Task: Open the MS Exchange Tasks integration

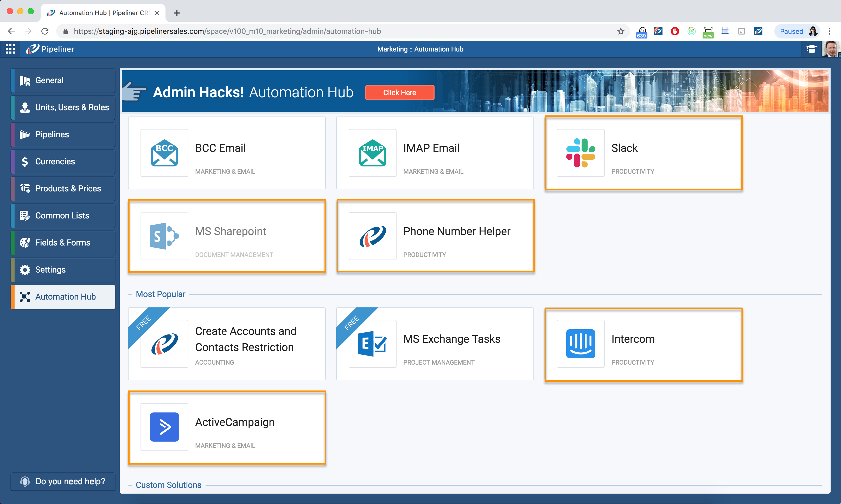Action: [x=435, y=344]
